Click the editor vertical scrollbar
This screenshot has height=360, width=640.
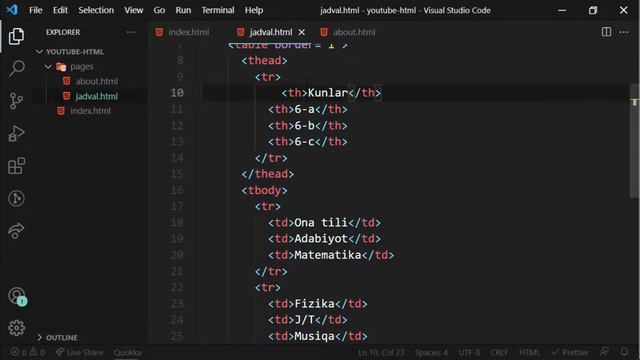click(x=634, y=141)
